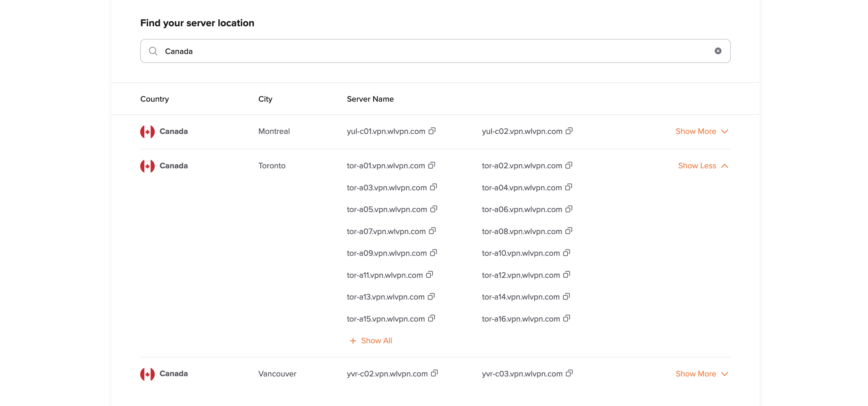Click the City column header
The width and height of the screenshot is (868, 406).
coord(265,99)
